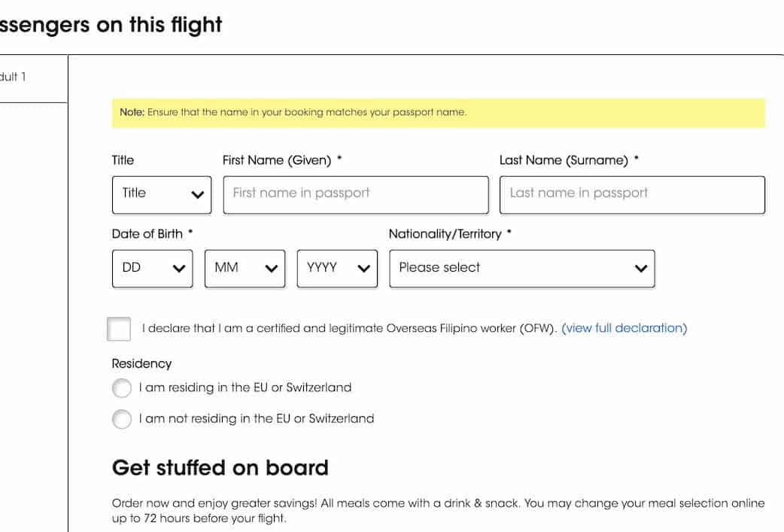Click the "Date of Birth" field label
Viewport: 784px width, 532px height.
point(147,234)
